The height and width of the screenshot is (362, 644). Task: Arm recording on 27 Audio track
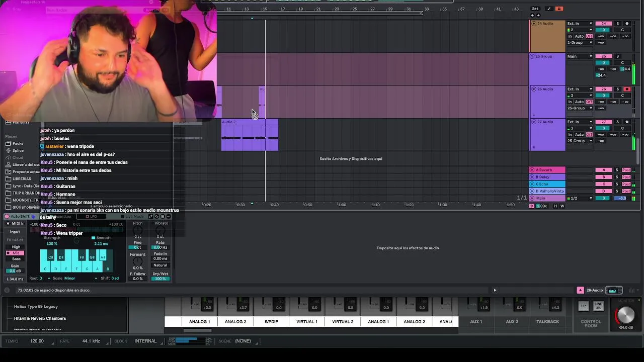point(627,122)
